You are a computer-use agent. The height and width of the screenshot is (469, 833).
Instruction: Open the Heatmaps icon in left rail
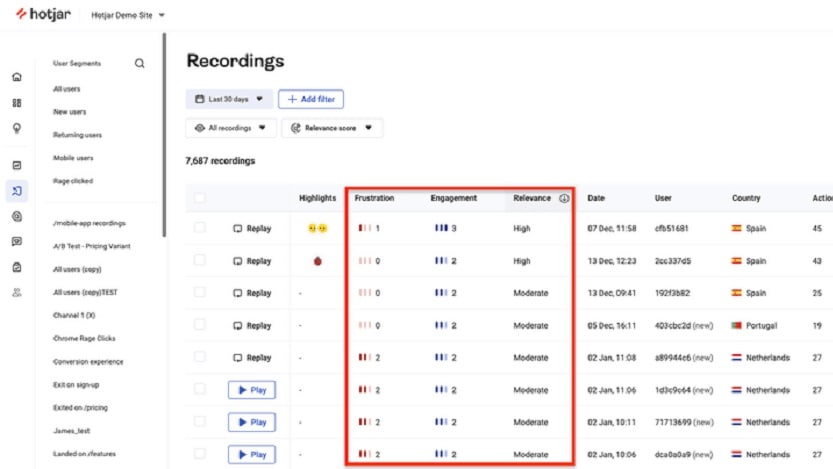click(17, 165)
